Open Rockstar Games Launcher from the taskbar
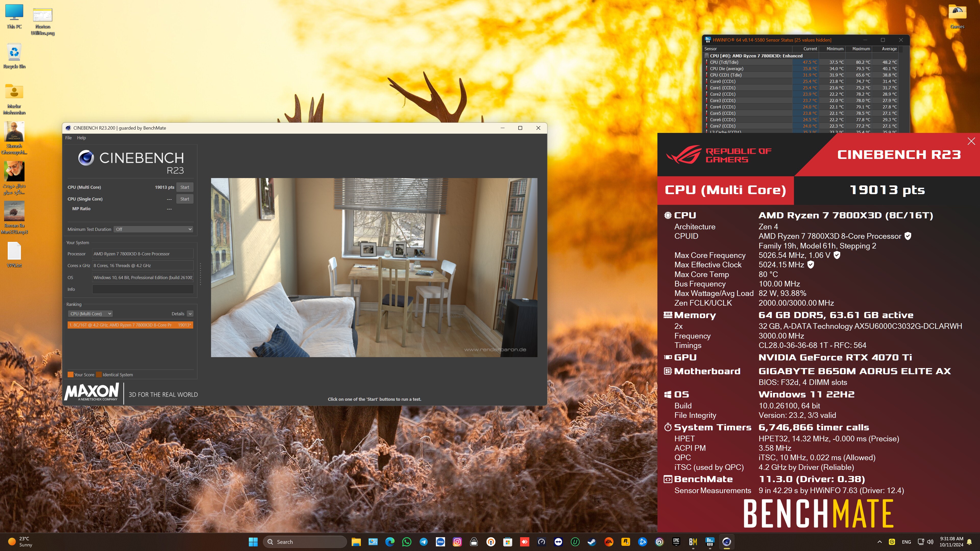The width and height of the screenshot is (980, 551). (x=626, y=542)
